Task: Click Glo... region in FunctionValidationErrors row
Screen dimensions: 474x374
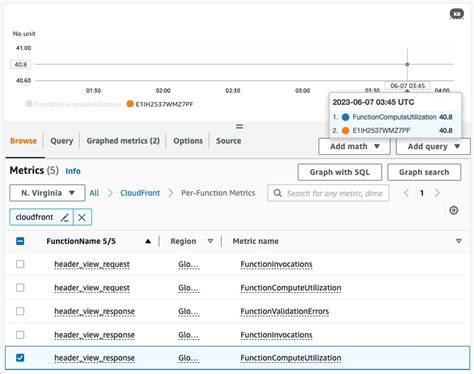Action: [189, 311]
